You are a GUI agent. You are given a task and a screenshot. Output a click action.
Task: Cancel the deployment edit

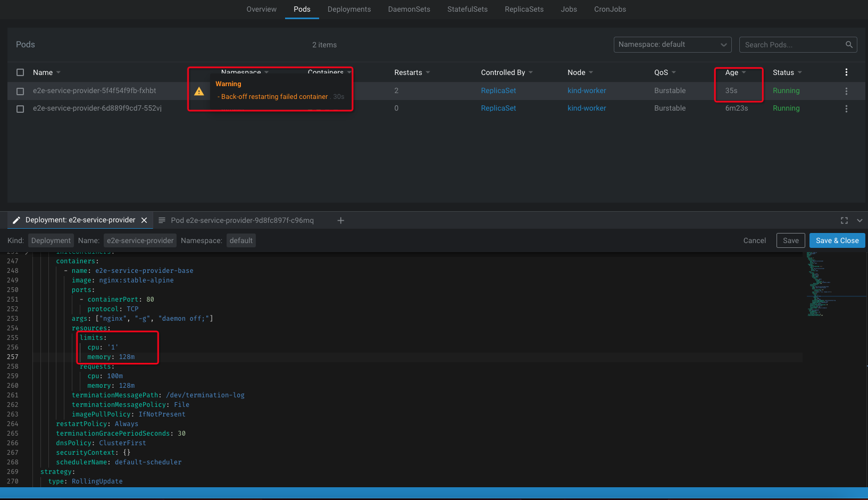tap(754, 240)
